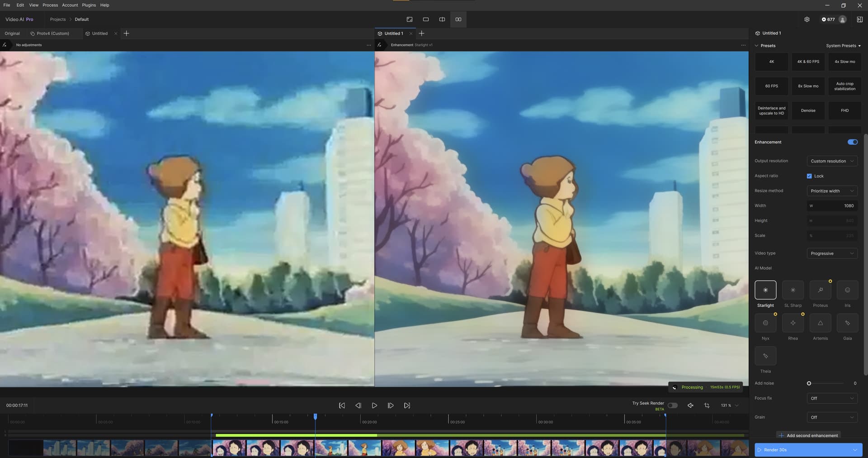Screen dimensions: 868x458
Task: Enable Try Seek Render toggle
Action: coord(672,406)
